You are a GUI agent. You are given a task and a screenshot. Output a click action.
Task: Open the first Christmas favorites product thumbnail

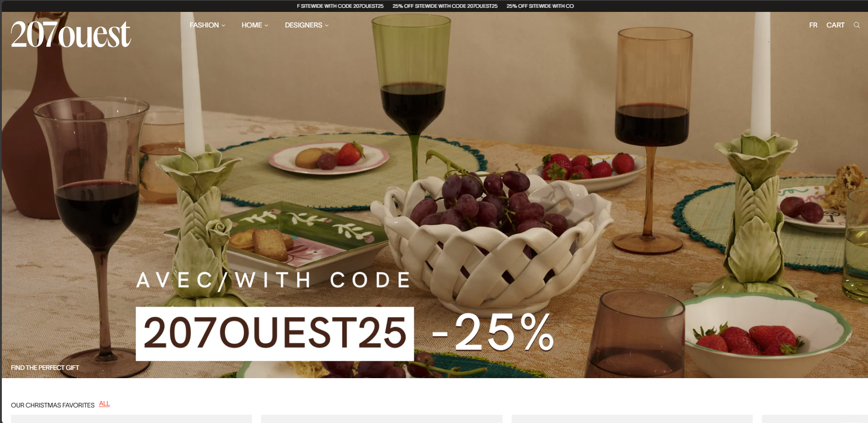tap(131, 419)
